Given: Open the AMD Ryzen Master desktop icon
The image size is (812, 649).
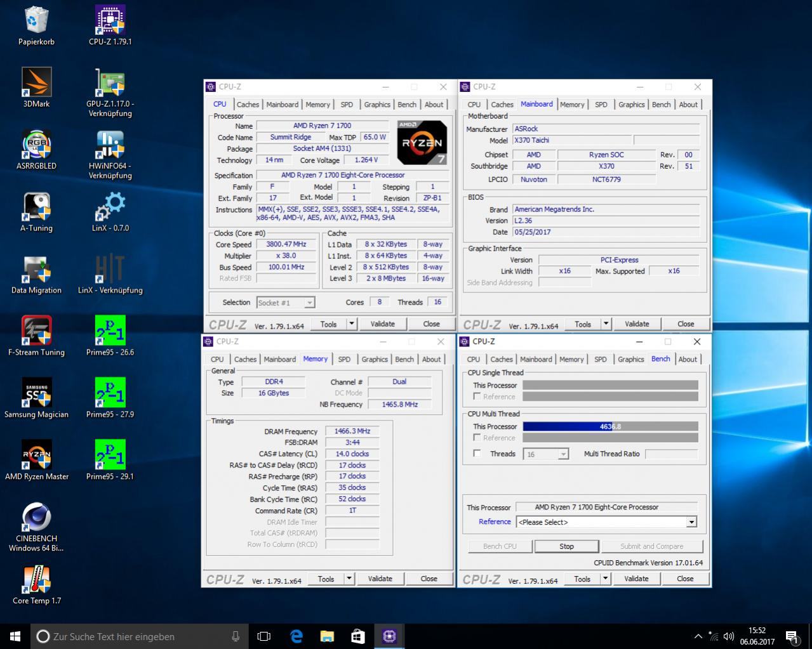Looking at the screenshot, I should (x=36, y=461).
